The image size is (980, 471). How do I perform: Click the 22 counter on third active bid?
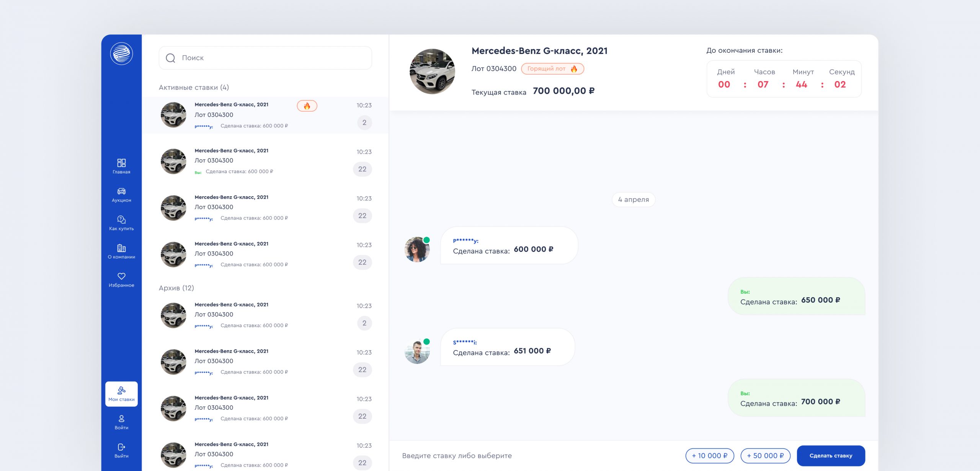point(362,216)
